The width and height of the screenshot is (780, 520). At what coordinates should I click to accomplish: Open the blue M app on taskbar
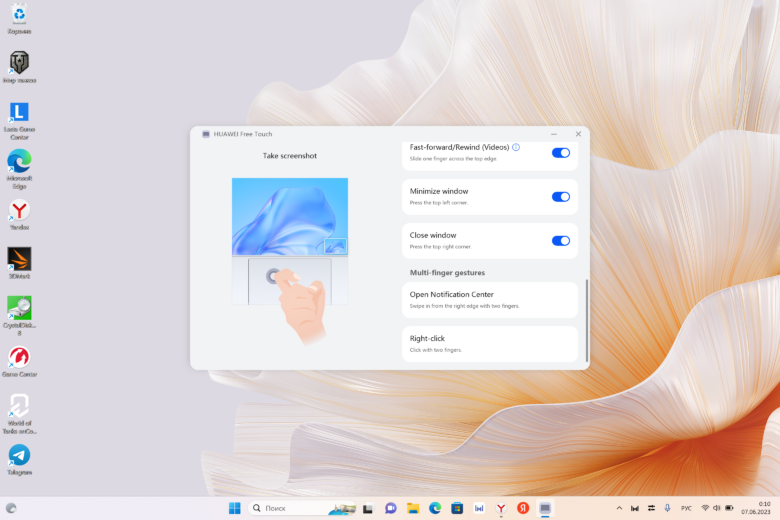(x=479, y=508)
